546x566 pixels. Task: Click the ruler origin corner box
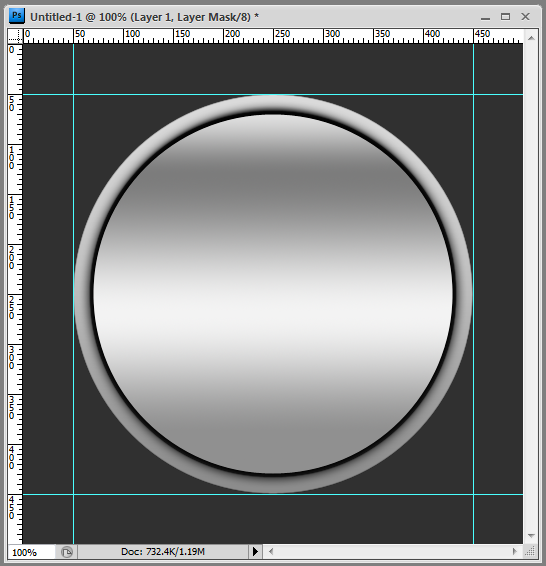[x=15, y=36]
